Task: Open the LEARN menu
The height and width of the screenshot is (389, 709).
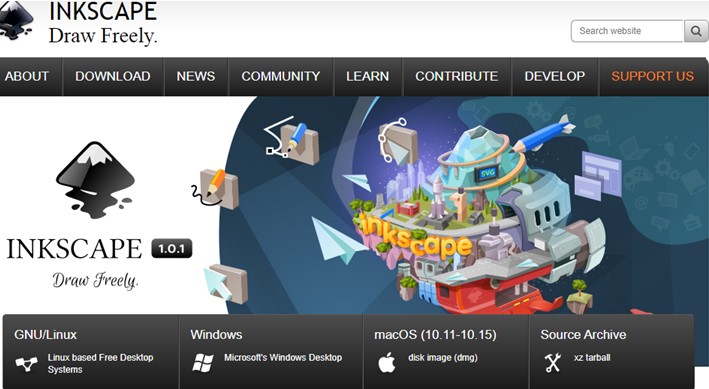Action: [x=368, y=76]
